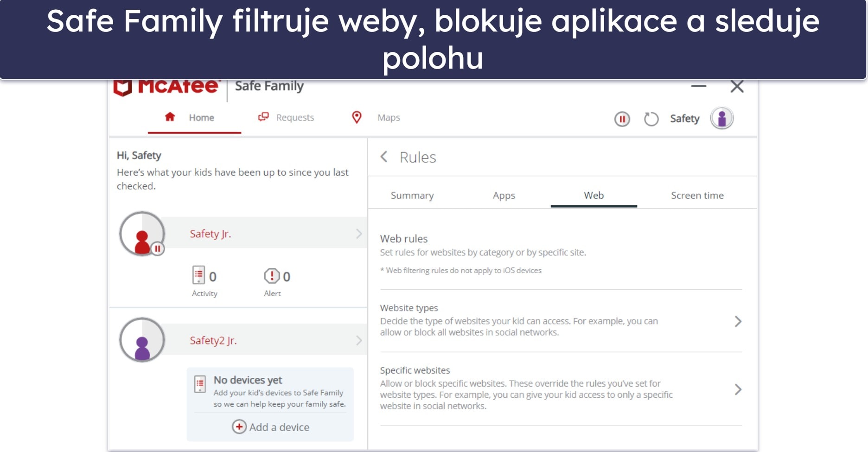Minimize the Safe Family window
Viewport: 868px width, 452px height.
698,86
